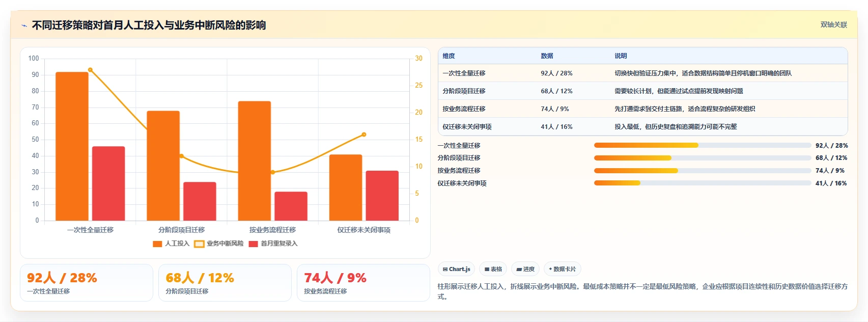The image size is (868, 322).
Task: Click the x-axis label 按业务流程迁移
Action: 273,230
